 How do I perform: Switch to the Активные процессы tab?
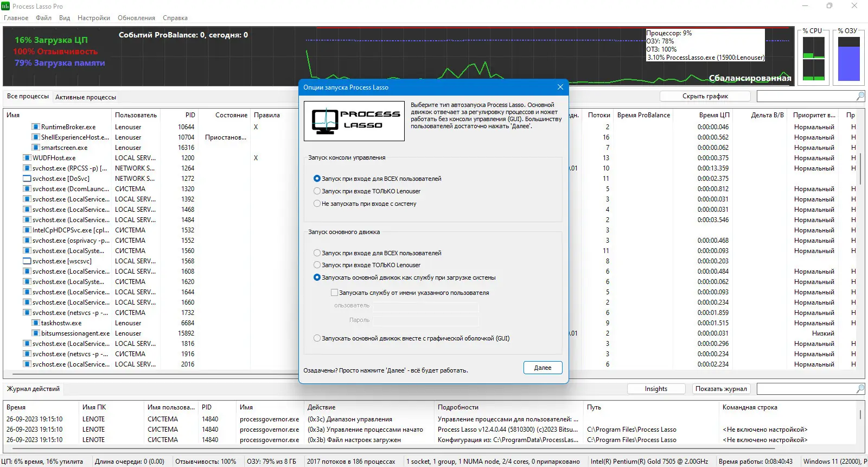point(86,97)
